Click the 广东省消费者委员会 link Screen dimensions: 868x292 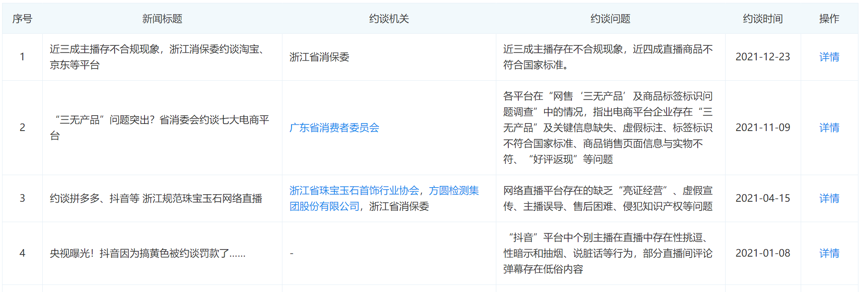334,128
